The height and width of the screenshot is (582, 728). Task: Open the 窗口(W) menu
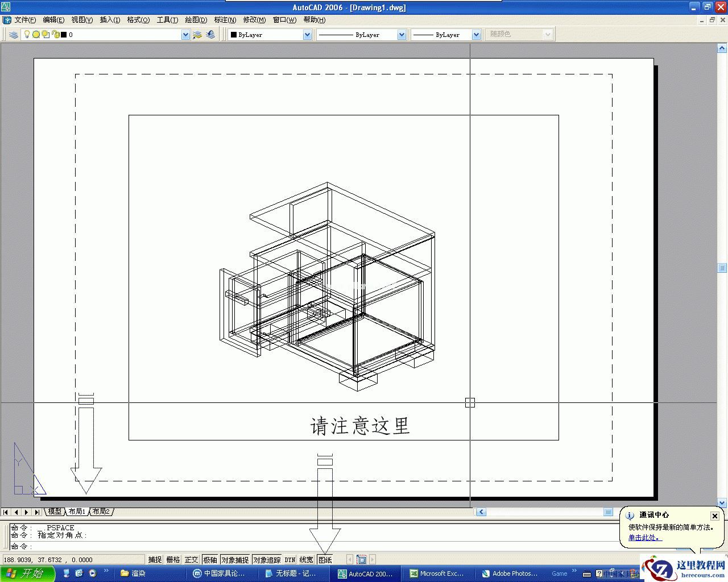[x=284, y=20]
